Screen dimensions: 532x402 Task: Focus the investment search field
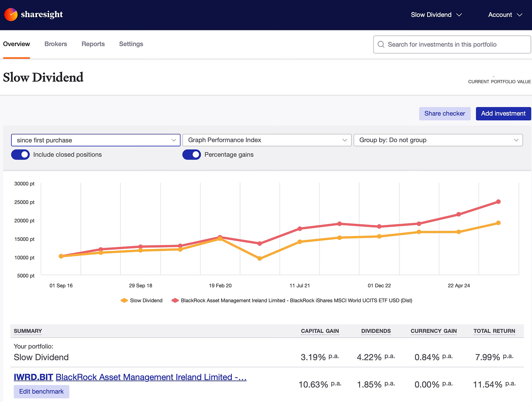tap(452, 45)
